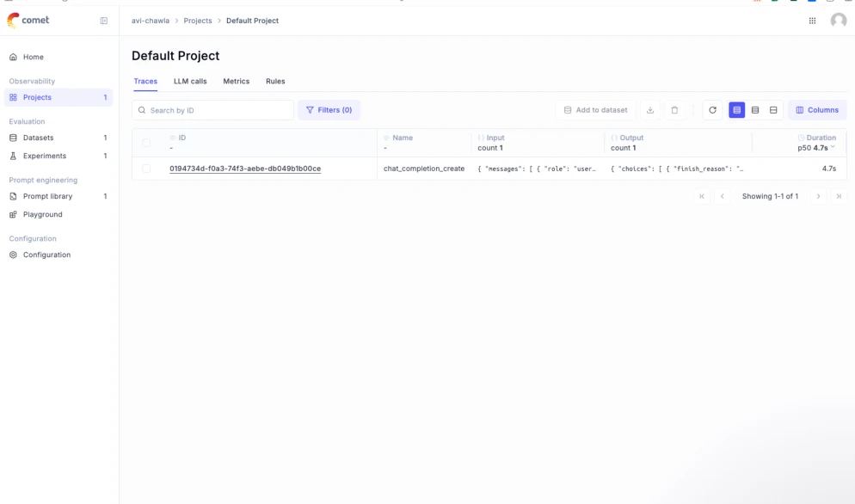855x504 pixels.
Task: Click the Configuration gear icon
Action: pyautogui.click(x=13, y=255)
